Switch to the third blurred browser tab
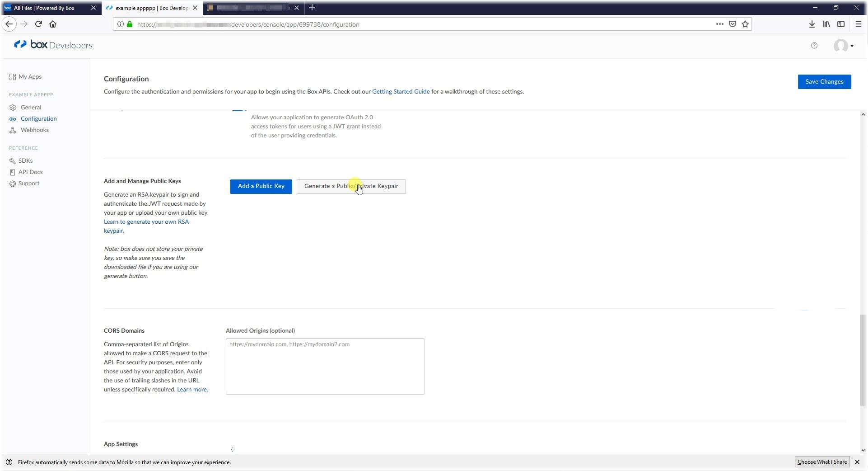Screen dimensions: 868x471 pyautogui.click(x=253, y=8)
